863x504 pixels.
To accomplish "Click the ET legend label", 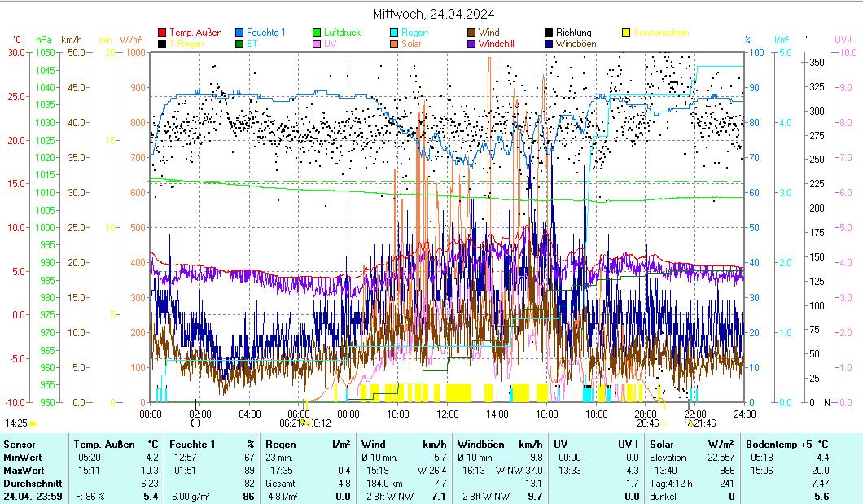I will click(252, 44).
